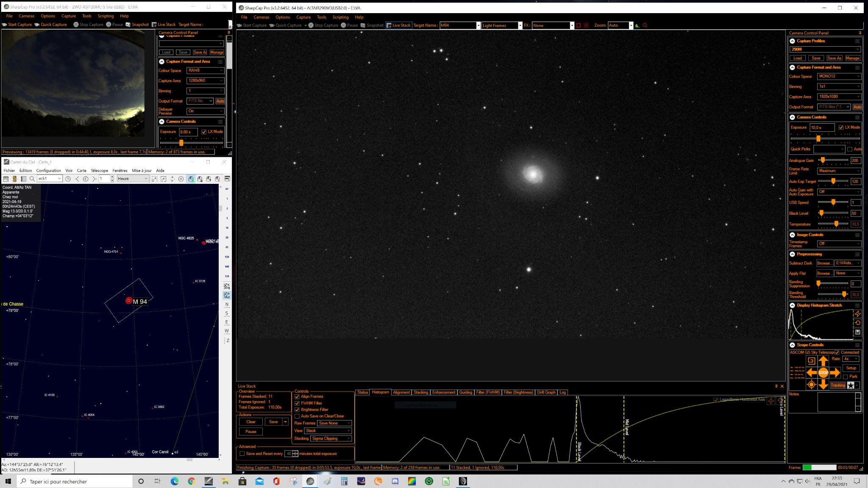This screenshot has height=488, width=868.
Task: Click the spiral search icon in Scope Controls
Action: [x=811, y=361]
